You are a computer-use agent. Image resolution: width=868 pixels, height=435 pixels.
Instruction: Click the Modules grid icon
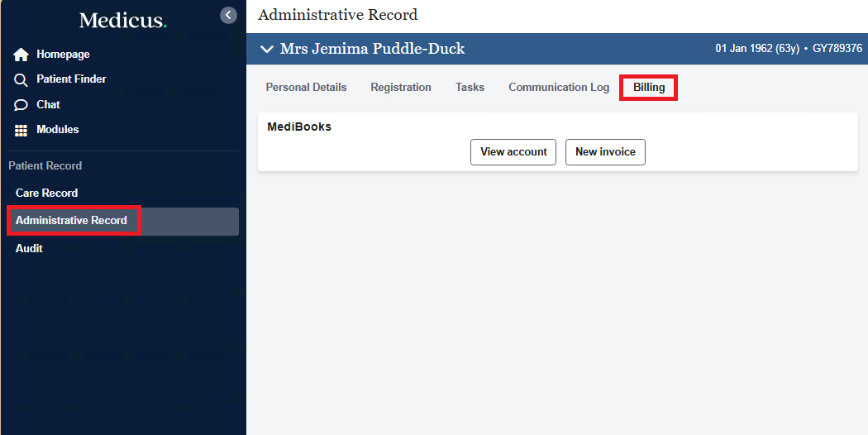point(21,130)
